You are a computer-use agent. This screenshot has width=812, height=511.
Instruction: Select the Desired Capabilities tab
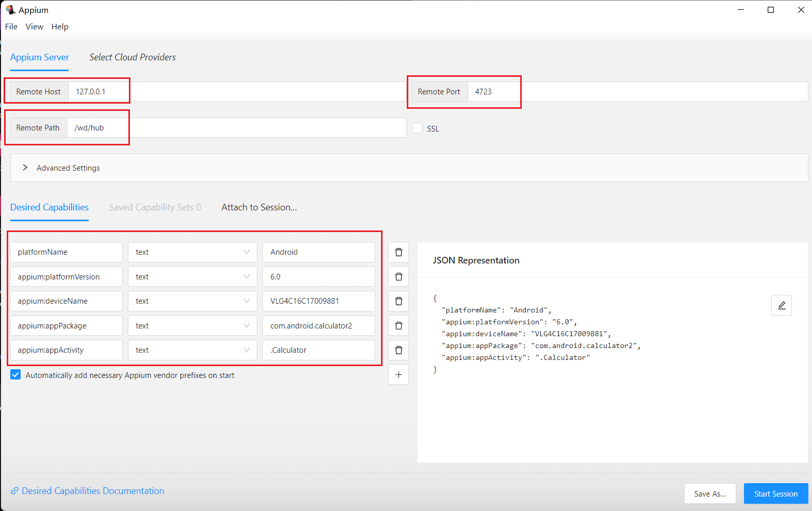click(x=49, y=207)
